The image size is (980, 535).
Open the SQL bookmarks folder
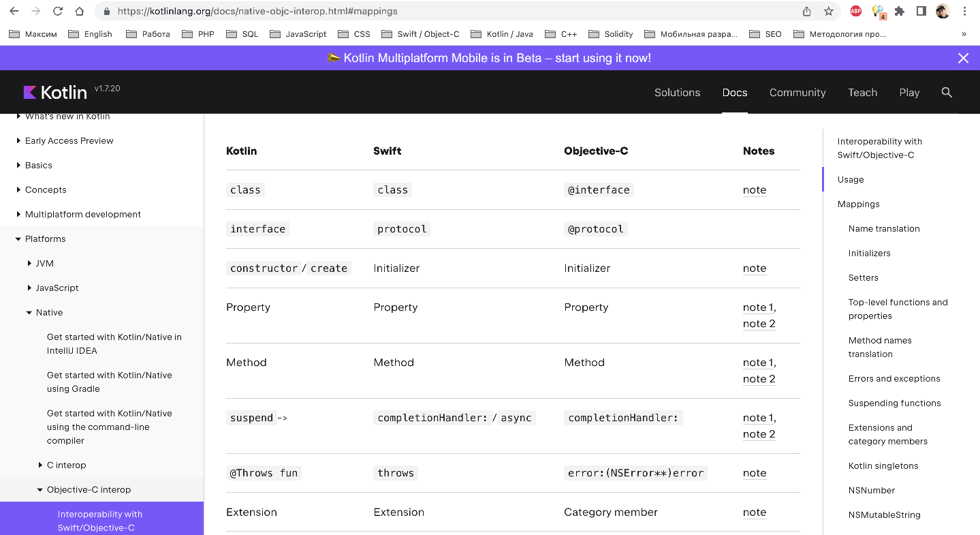[242, 34]
